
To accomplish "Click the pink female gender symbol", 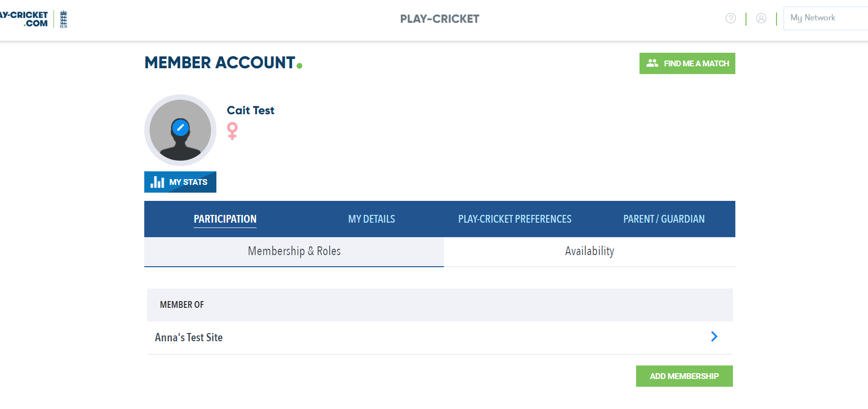I will point(232,131).
